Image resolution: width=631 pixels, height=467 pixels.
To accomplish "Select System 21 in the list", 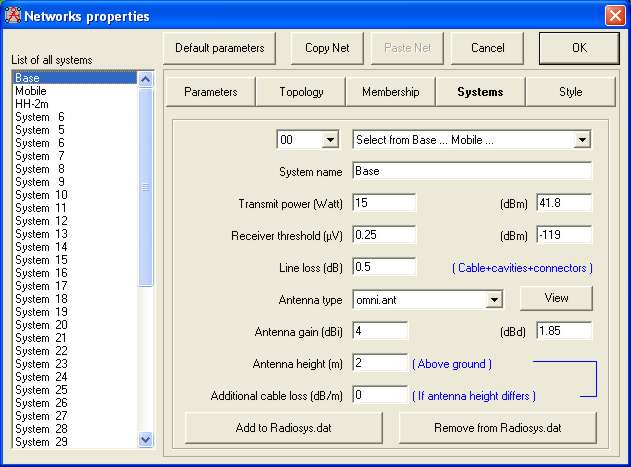I will (75, 338).
